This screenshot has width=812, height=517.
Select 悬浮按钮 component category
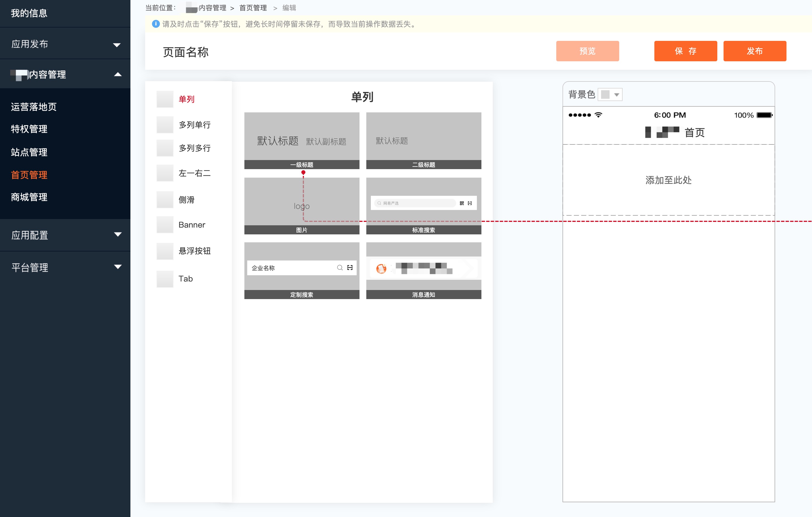pyautogui.click(x=194, y=251)
